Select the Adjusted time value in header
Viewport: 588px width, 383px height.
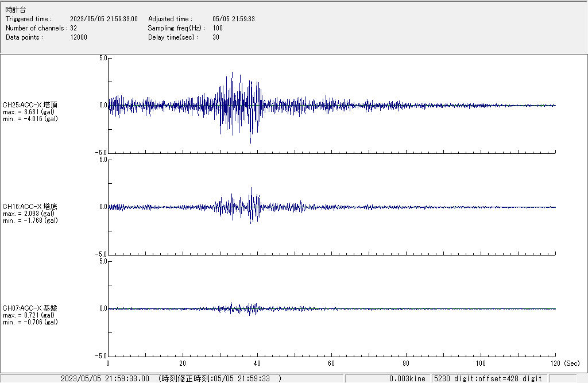click(233, 19)
